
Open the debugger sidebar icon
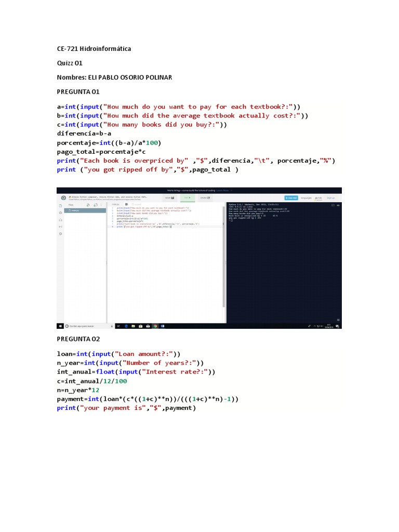60,227
